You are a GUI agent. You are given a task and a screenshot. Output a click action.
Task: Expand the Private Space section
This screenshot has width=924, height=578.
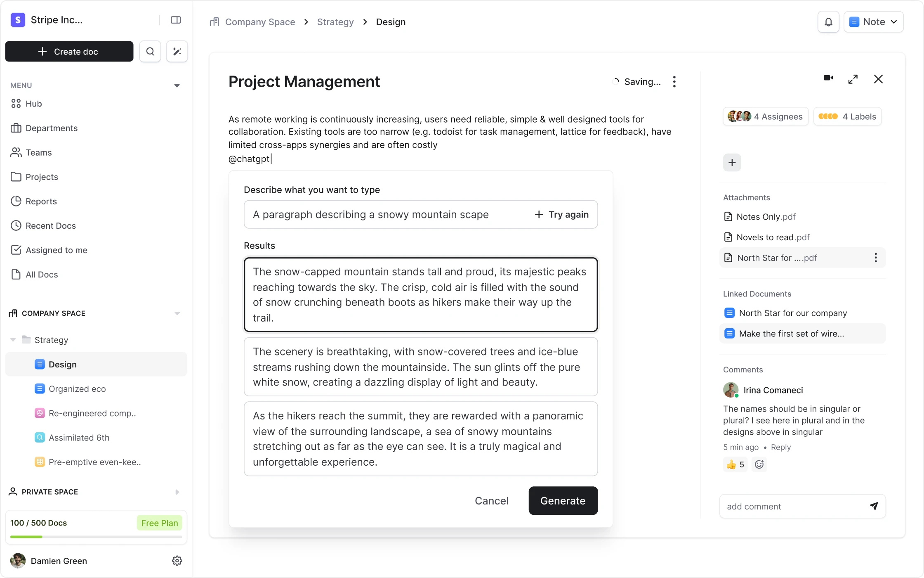click(x=177, y=492)
